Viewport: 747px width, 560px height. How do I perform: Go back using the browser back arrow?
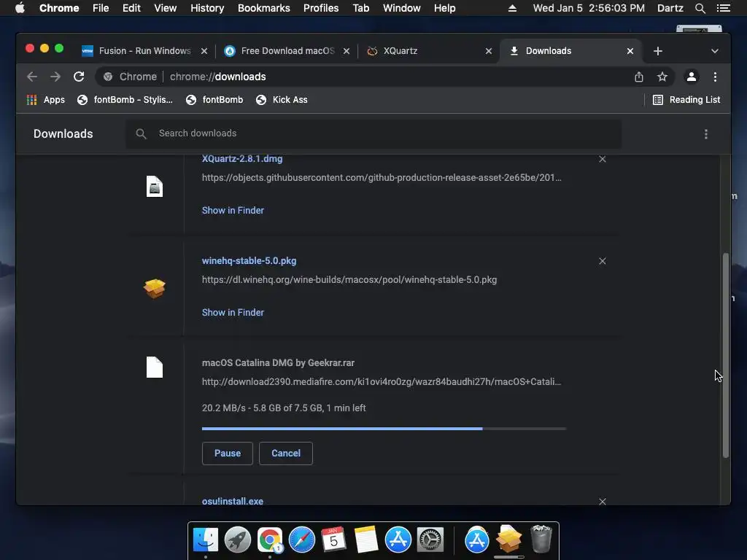tap(32, 77)
